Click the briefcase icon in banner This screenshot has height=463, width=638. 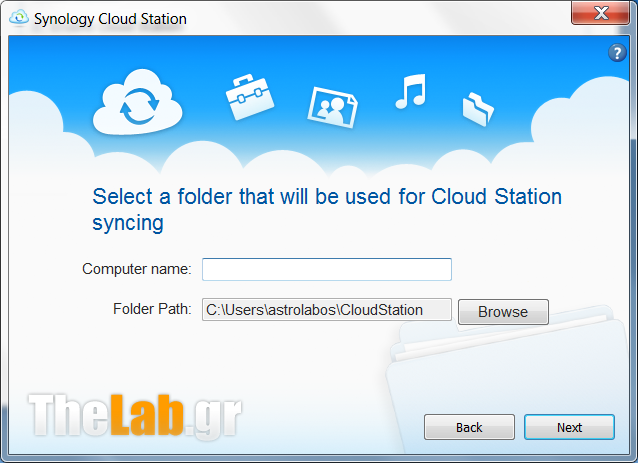click(x=250, y=97)
